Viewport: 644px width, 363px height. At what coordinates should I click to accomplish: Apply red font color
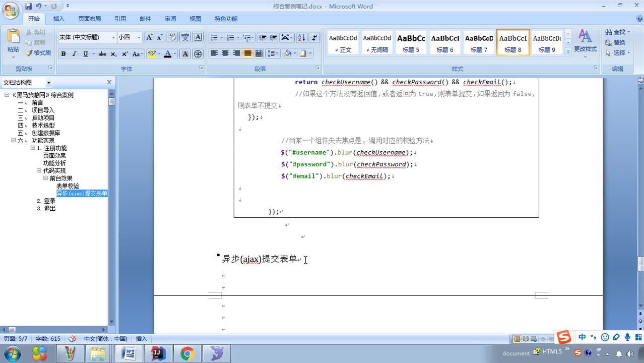point(168,54)
